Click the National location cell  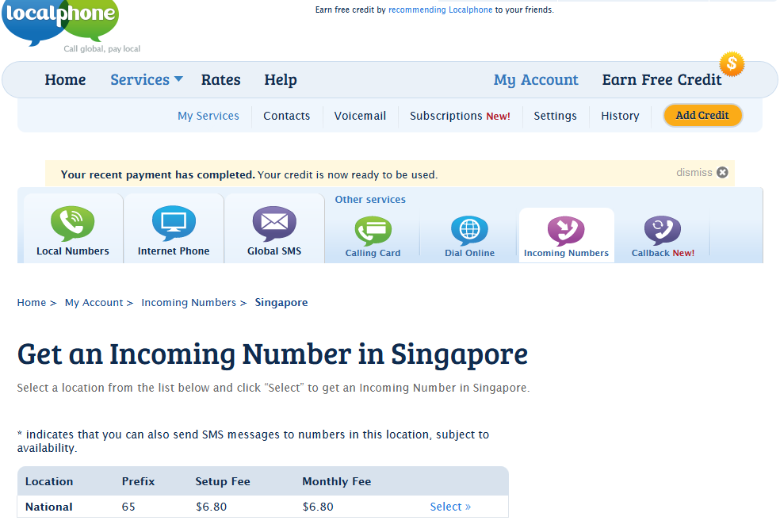tap(49, 507)
